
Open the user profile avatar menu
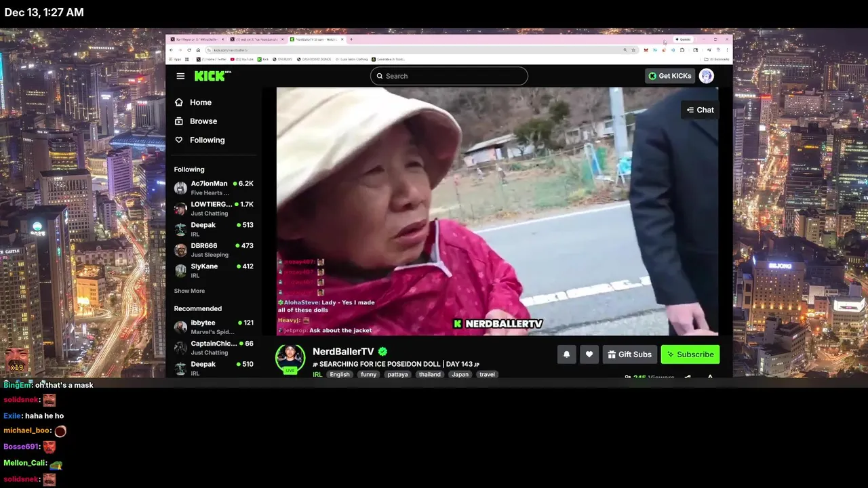707,76
